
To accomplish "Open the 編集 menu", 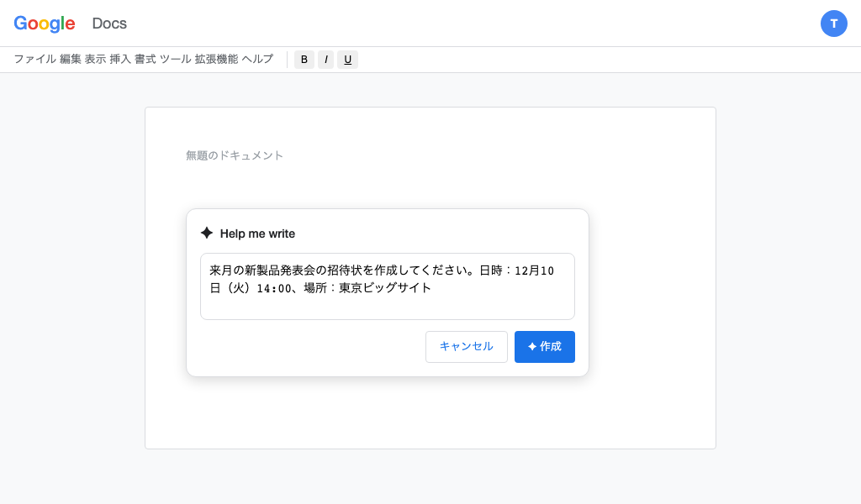I will [x=70, y=59].
